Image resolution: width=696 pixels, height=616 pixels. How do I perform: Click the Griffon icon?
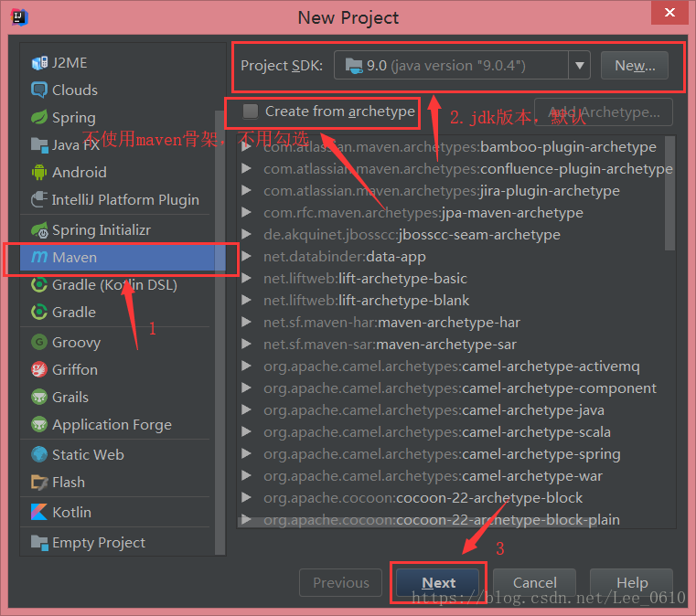coord(39,370)
